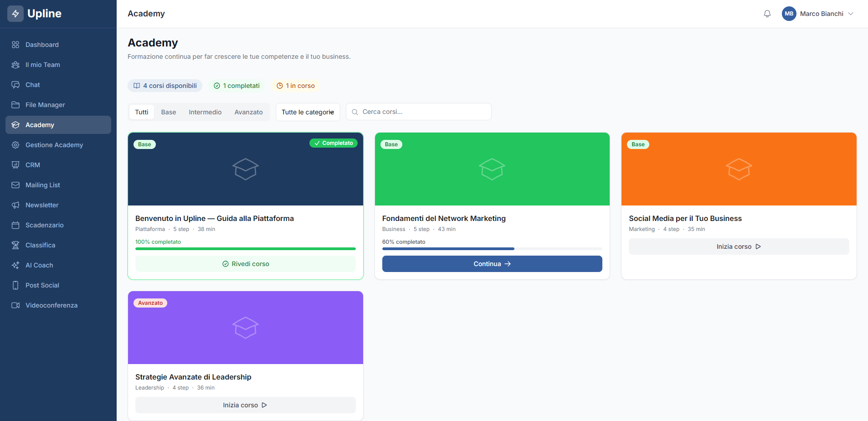Screen dimensions: 868x421
Task: Start the Social Media course with Inizia corso
Action: coord(738,246)
